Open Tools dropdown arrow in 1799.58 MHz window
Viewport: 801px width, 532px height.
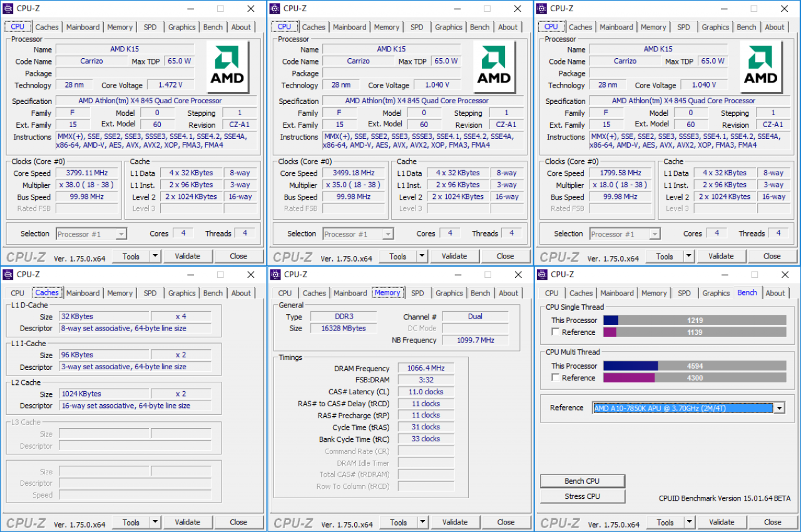point(688,256)
